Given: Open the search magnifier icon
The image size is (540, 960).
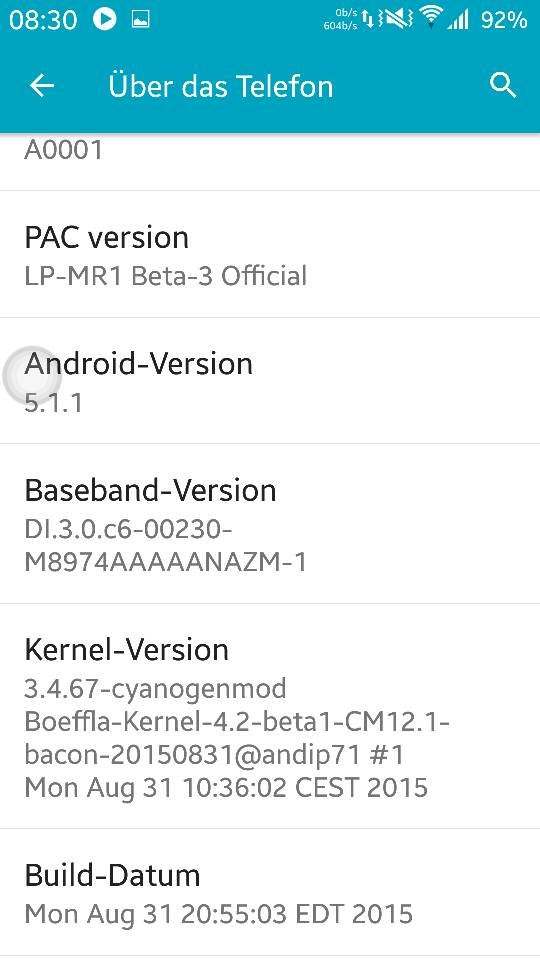Looking at the screenshot, I should (x=503, y=86).
